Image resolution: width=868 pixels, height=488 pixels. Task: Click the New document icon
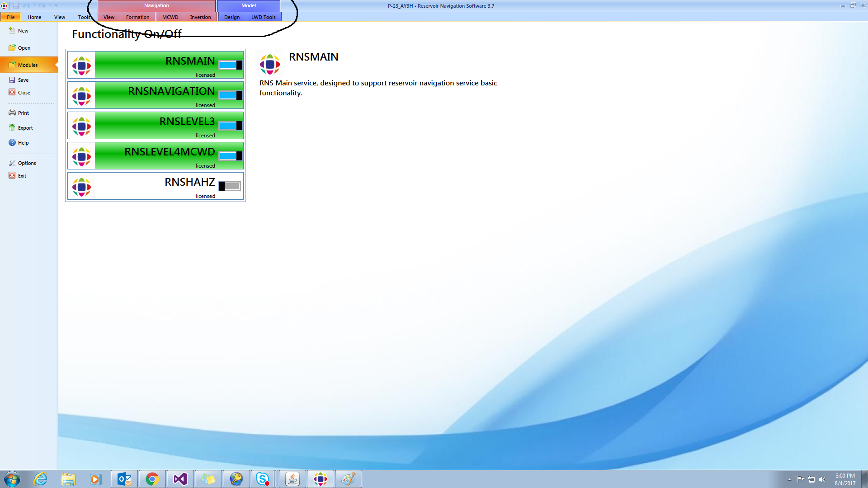click(12, 30)
